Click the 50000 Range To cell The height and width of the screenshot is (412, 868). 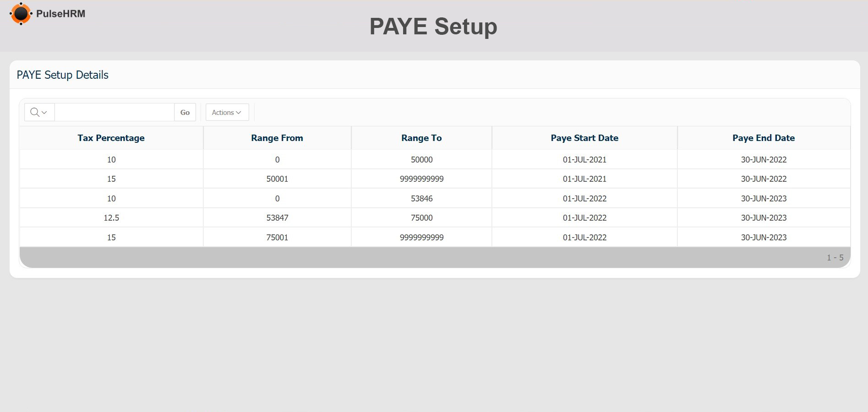click(x=421, y=160)
